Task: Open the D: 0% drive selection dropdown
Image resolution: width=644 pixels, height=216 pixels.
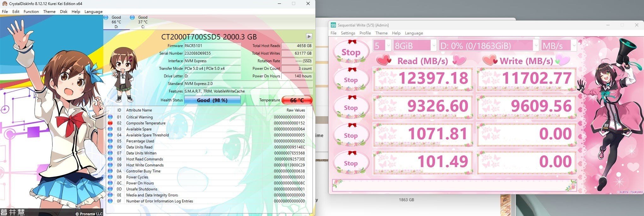Action: 488,46
